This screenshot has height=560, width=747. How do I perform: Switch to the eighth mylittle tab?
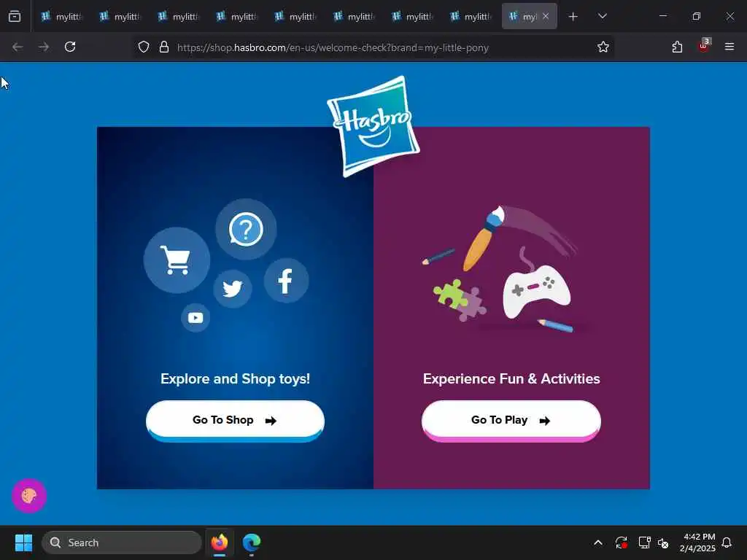click(471, 17)
